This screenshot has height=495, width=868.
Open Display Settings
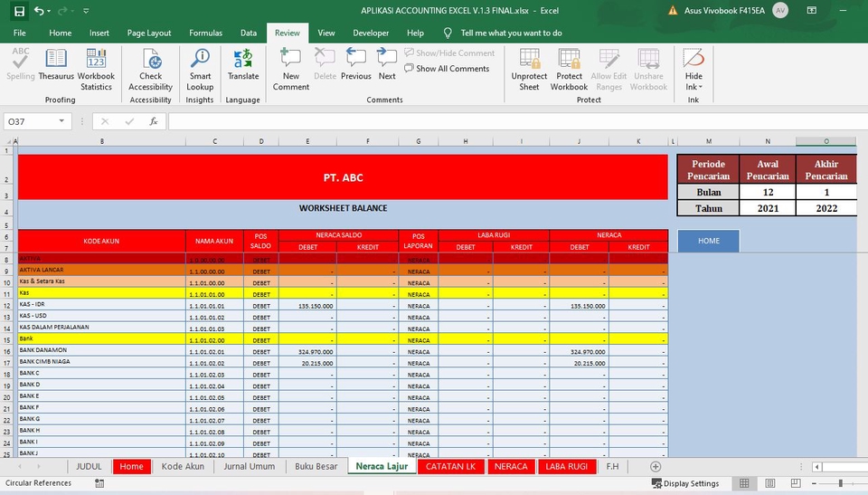685,483
